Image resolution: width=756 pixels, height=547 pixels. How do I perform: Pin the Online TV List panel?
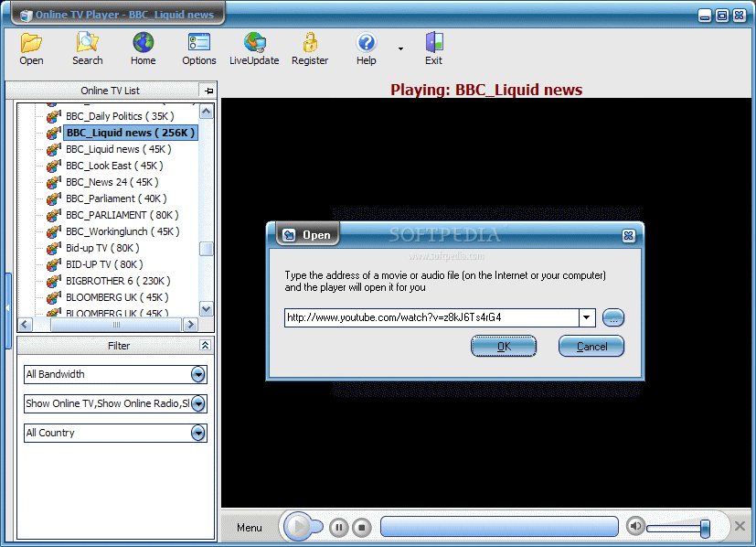point(208,91)
